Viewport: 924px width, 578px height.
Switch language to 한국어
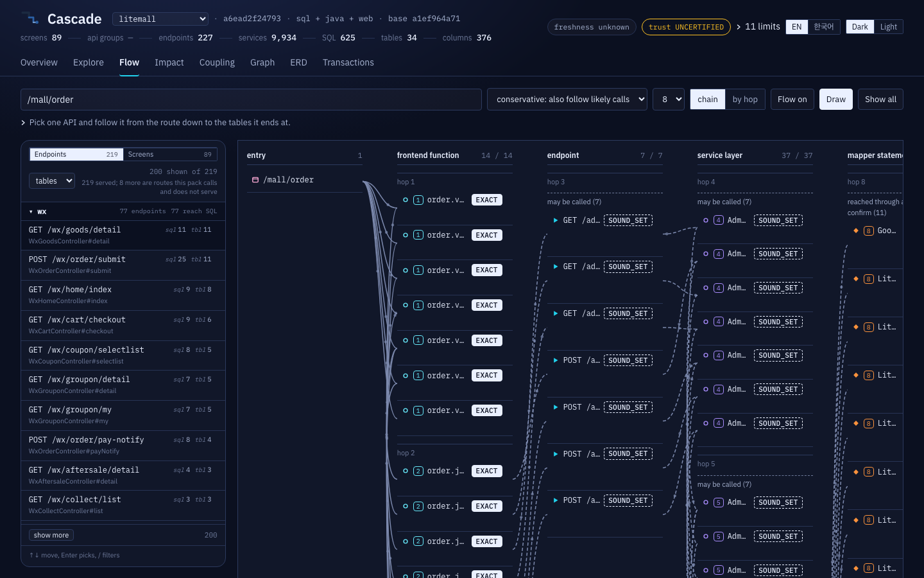(x=823, y=27)
